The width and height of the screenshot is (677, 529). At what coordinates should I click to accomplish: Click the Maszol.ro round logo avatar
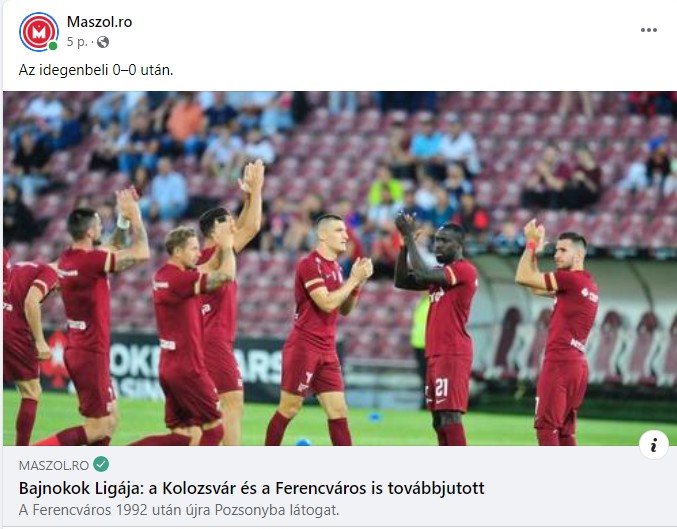[38, 32]
